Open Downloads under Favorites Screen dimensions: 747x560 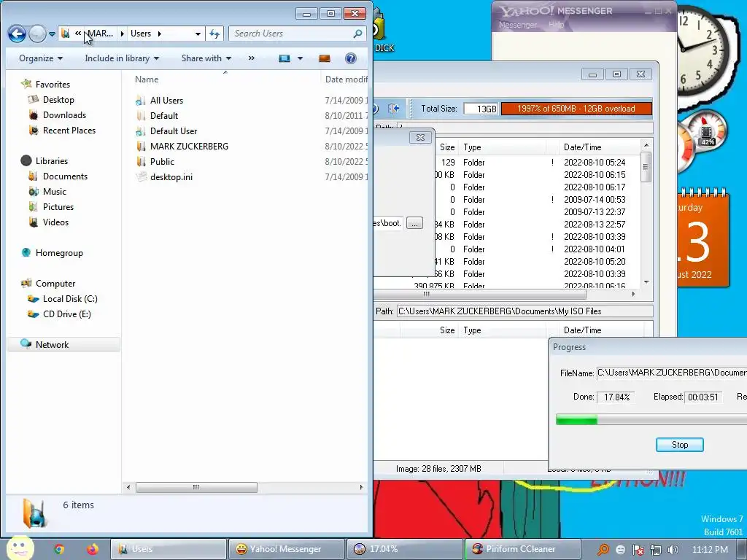pos(64,114)
